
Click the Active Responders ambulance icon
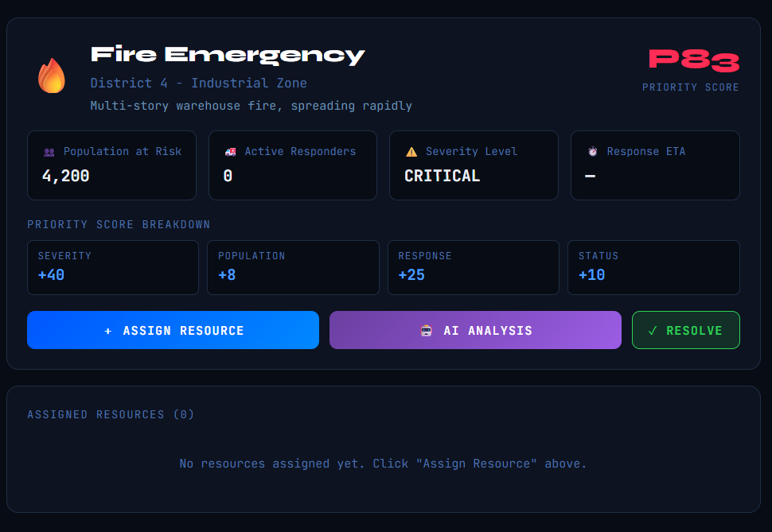pyautogui.click(x=231, y=152)
